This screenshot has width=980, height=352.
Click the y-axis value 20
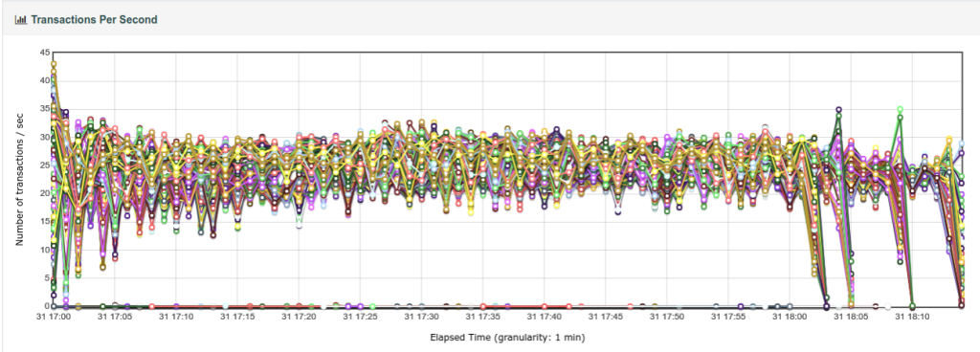(44, 193)
